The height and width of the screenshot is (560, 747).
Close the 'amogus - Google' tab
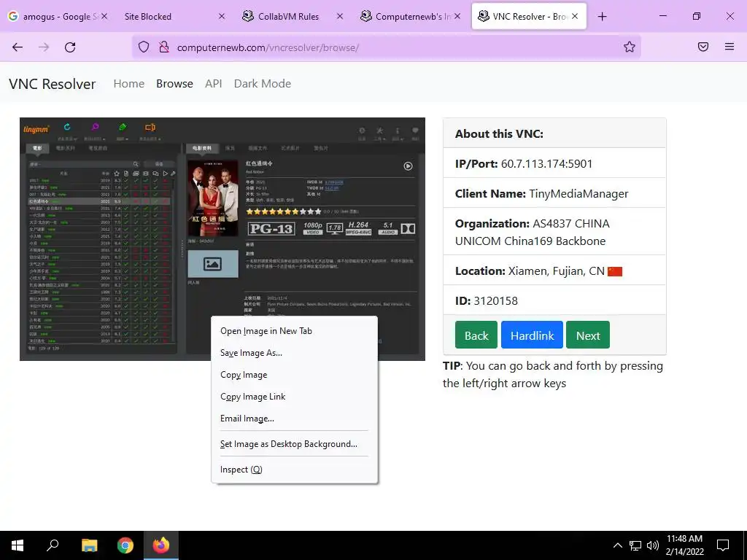(x=104, y=16)
